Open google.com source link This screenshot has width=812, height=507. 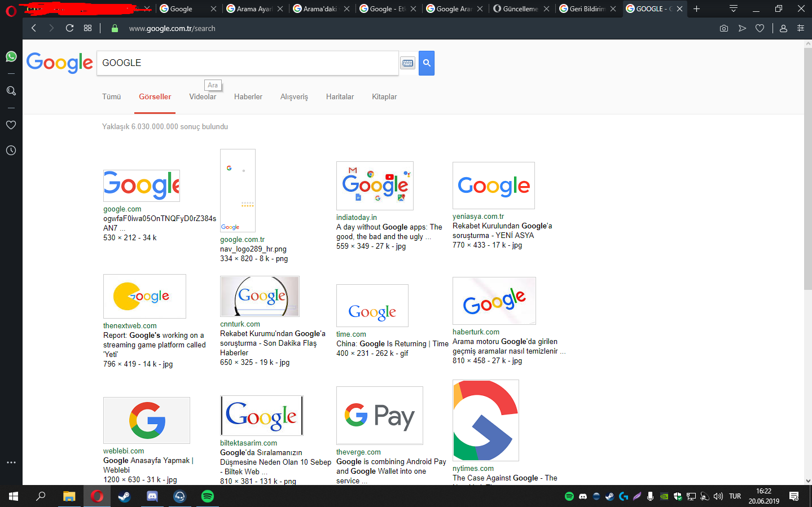[122, 209]
